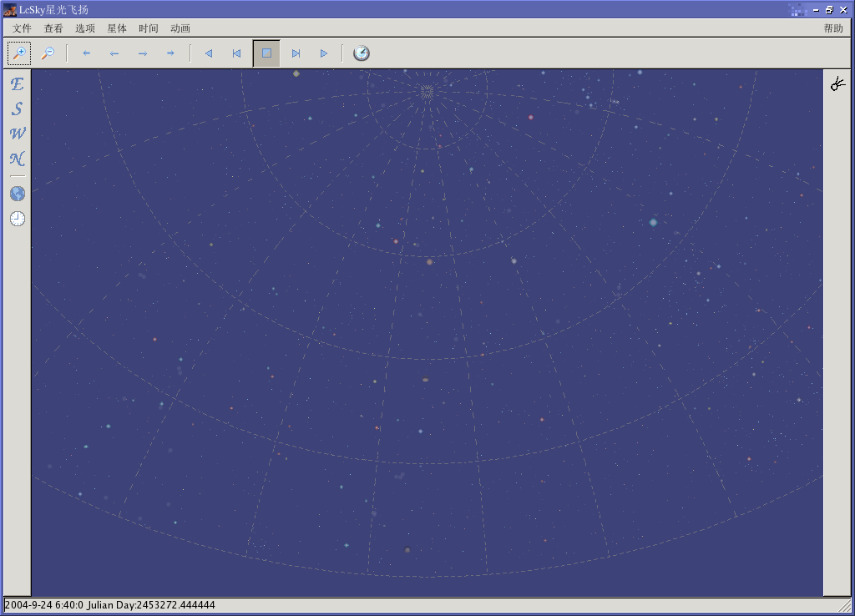Close the LcSky window
Screen dimensions: 855x616
tap(843, 10)
